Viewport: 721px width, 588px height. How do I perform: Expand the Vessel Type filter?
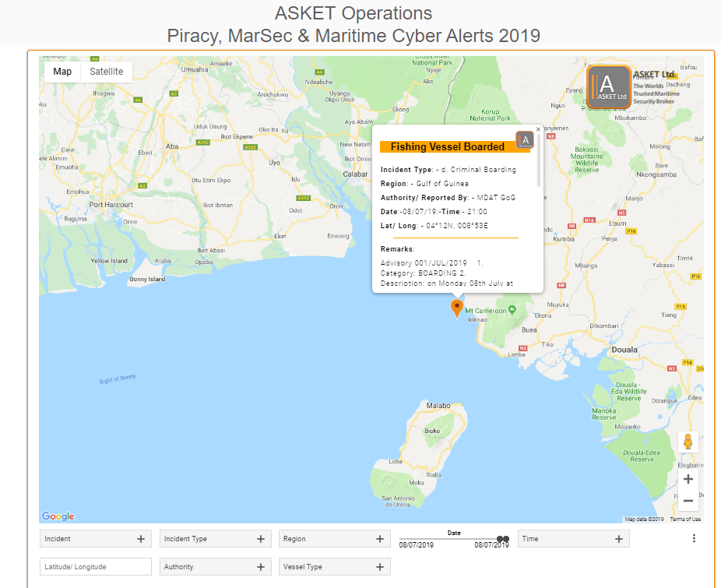334,567
